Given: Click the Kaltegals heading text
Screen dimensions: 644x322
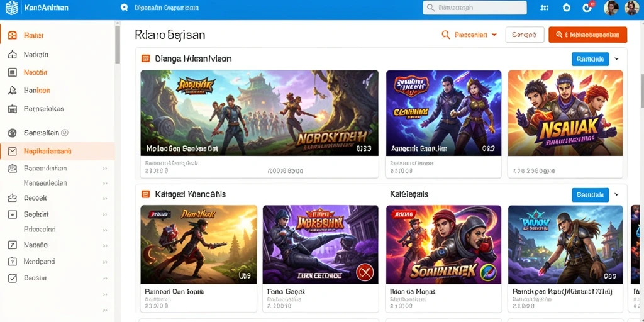Looking at the screenshot, I should 409,194.
